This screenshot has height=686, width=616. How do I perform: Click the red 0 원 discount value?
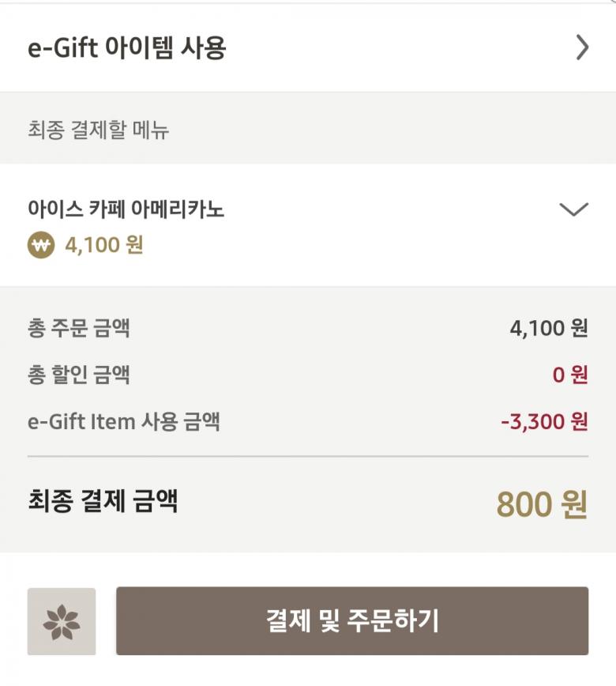569,375
